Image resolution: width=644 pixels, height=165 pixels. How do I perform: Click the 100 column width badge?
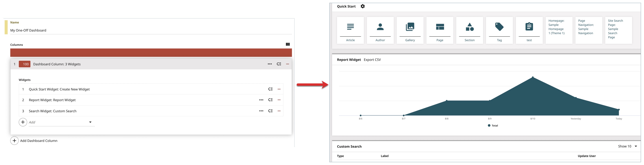tap(25, 64)
